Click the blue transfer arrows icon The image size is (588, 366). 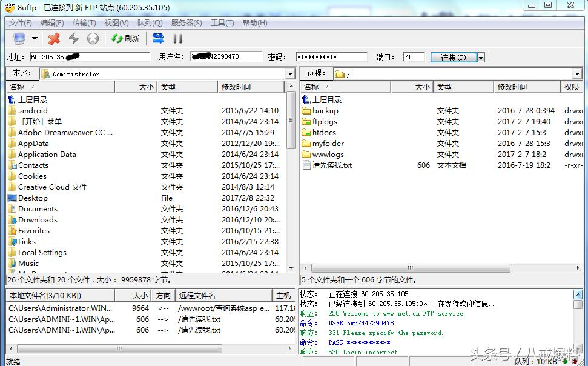pyautogui.click(x=157, y=38)
